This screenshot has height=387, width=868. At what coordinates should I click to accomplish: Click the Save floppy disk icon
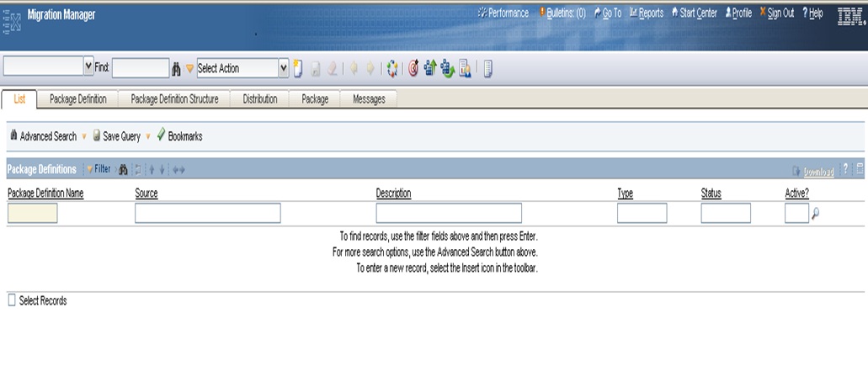point(316,69)
